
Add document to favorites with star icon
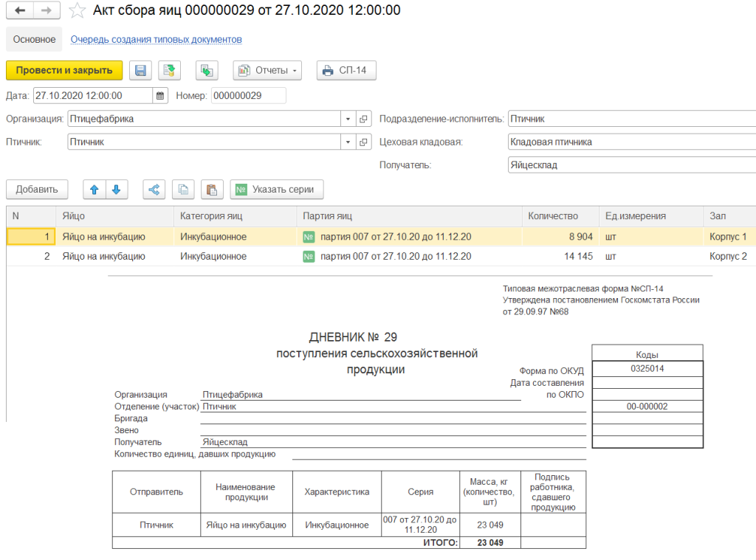(77, 10)
